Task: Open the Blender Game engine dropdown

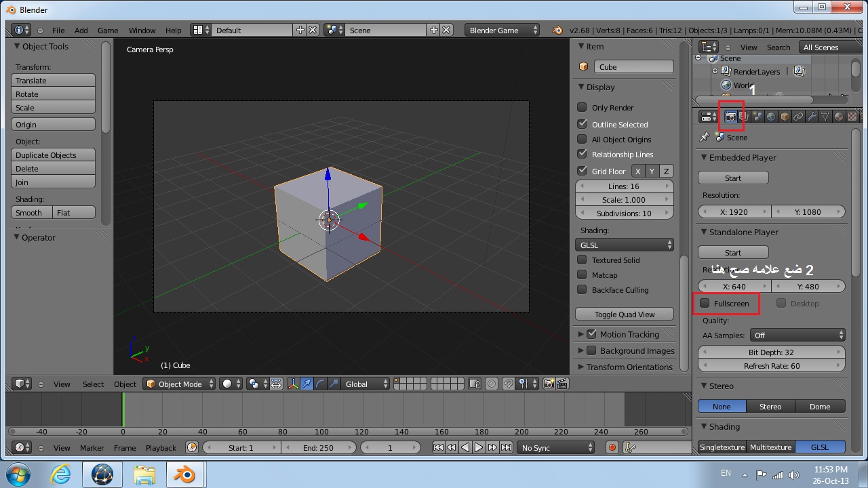Action: click(x=502, y=30)
